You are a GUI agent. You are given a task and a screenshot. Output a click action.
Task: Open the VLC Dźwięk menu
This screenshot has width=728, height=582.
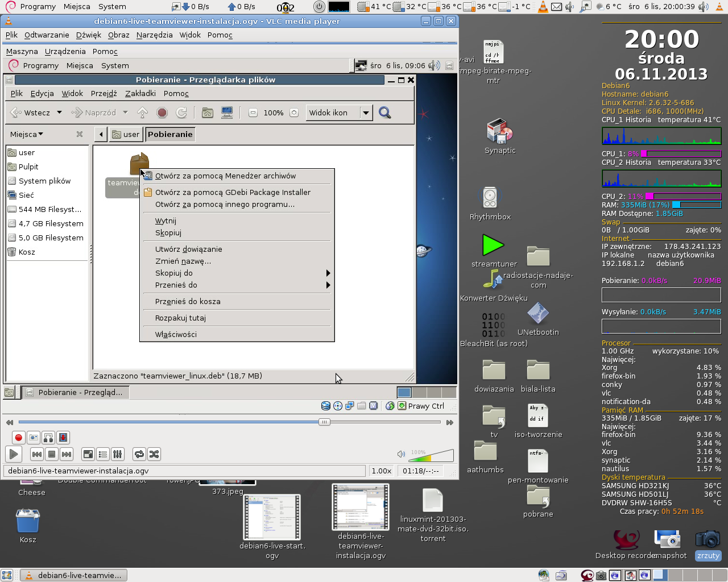[x=88, y=35]
